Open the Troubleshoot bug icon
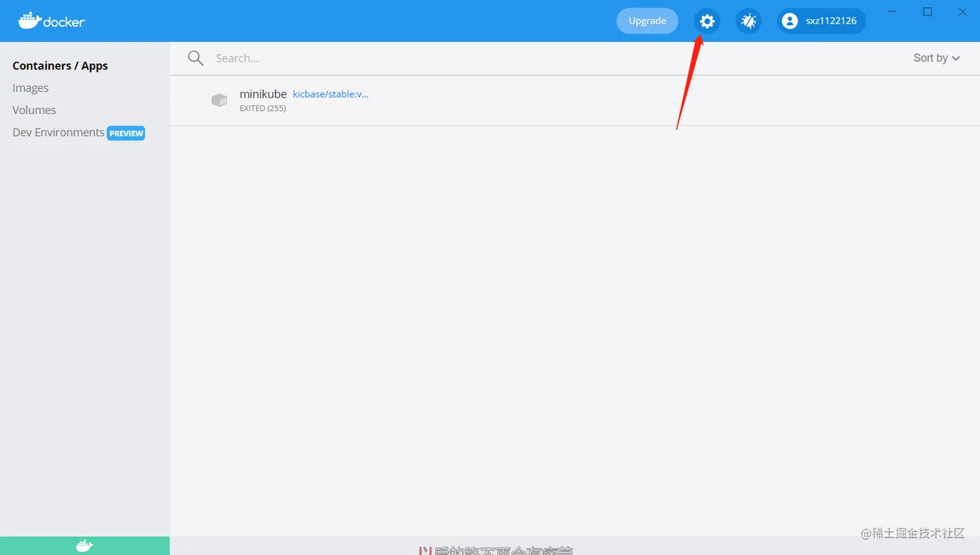 [x=749, y=21]
